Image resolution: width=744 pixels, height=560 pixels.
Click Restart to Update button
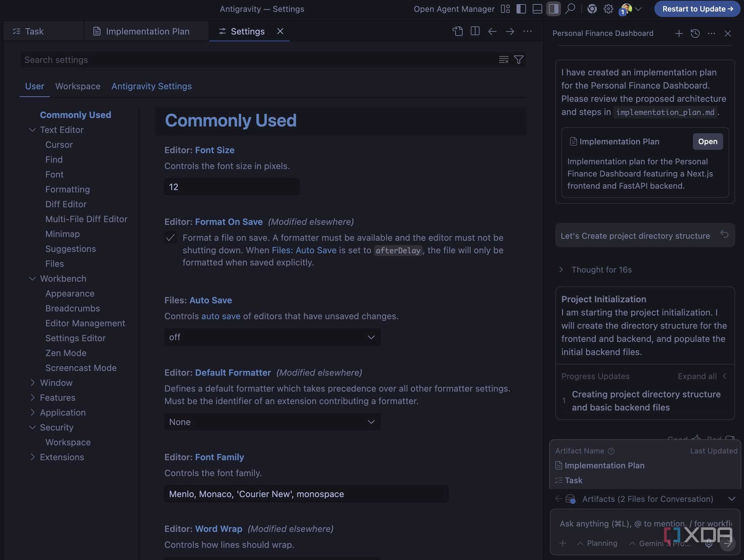pyautogui.click(x=697, y=9)
